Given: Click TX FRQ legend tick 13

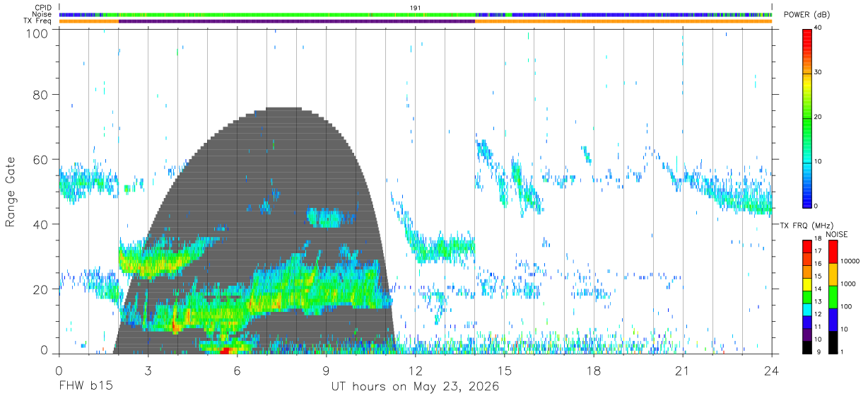Looking at the screenshot, I should pyautogui.click(x=819, y=302).
